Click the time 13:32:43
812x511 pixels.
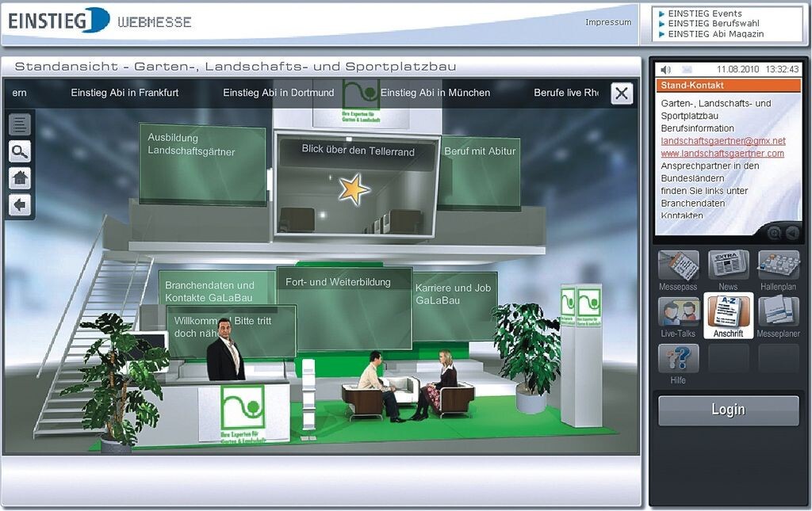(782, 69)
